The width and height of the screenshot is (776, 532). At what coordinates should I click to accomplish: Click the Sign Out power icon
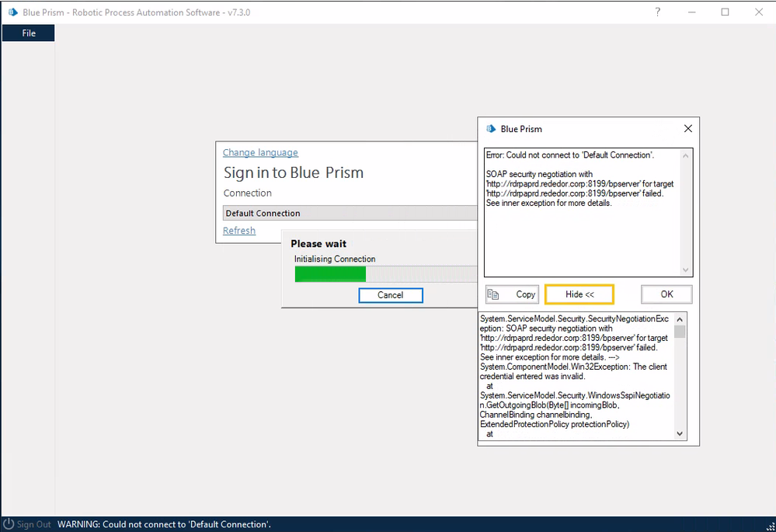(x=9, y=524)
